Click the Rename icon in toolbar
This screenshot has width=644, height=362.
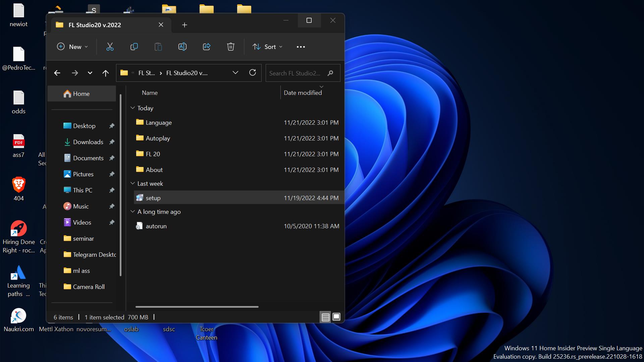[x=182, y=47]
